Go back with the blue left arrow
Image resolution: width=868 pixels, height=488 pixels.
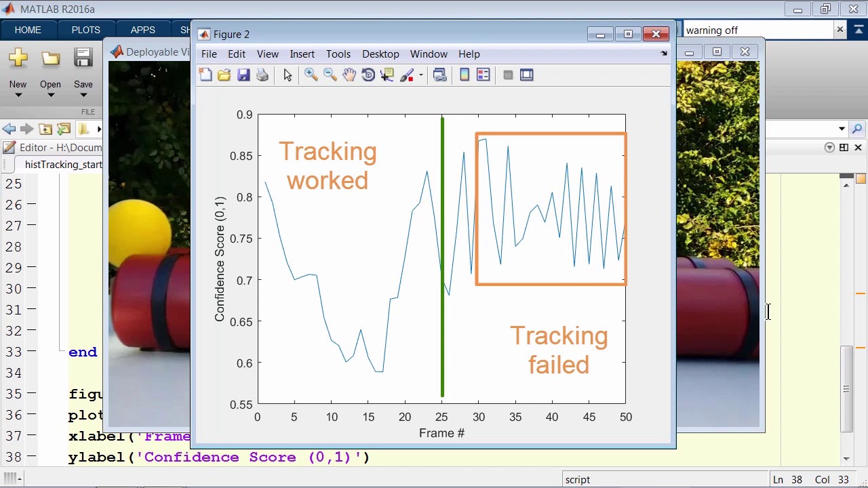pos(9,129)
